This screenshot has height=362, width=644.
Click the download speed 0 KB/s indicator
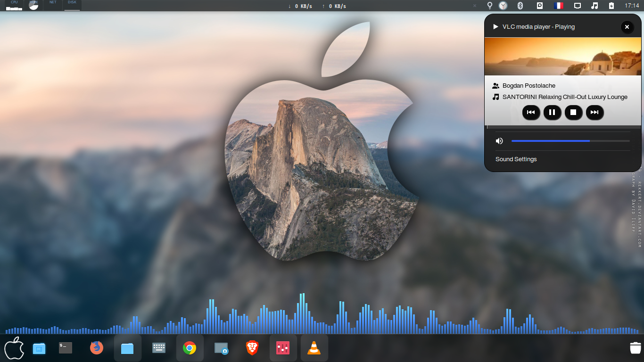[x=300, y=6]
